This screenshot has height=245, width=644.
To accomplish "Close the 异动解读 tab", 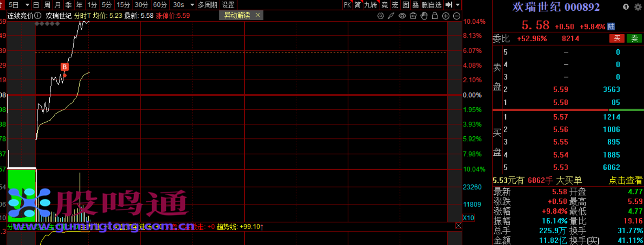I will click(258, 15).
